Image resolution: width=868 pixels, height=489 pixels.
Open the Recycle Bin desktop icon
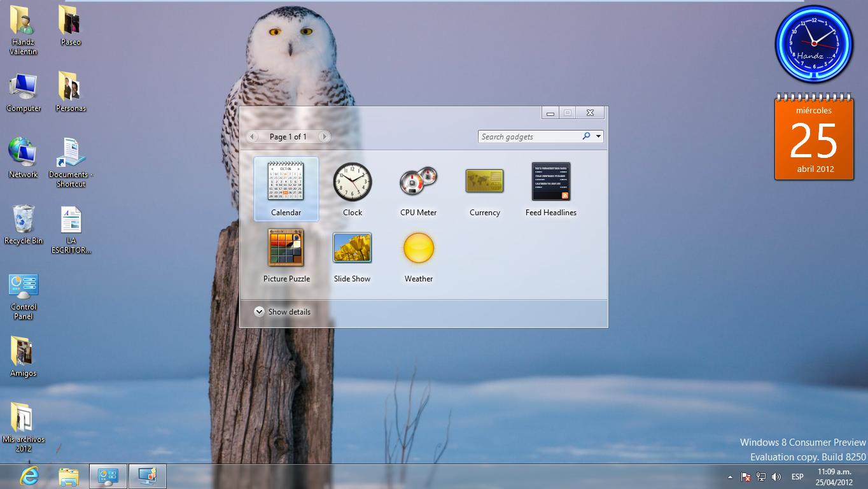(x=24, y=220)
